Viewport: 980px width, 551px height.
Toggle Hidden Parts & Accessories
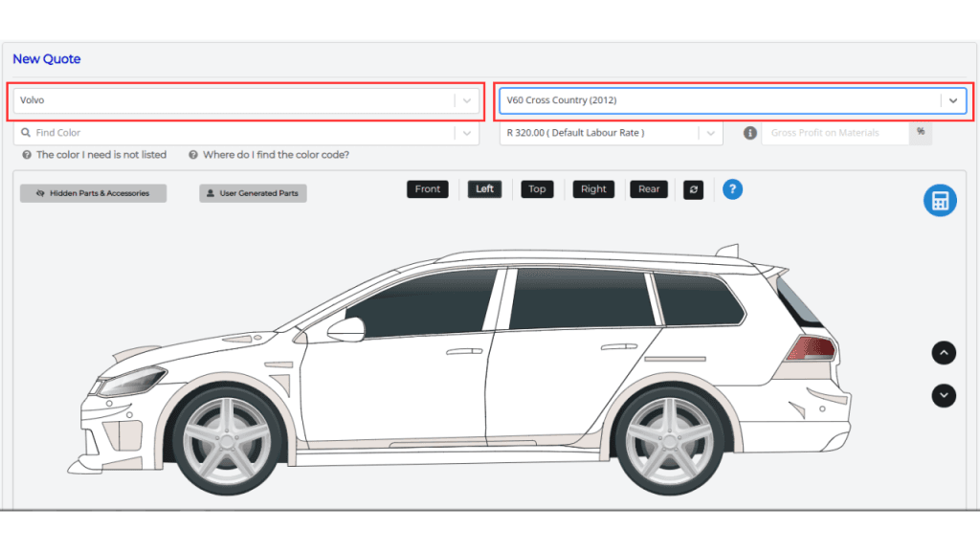point(93,193)
